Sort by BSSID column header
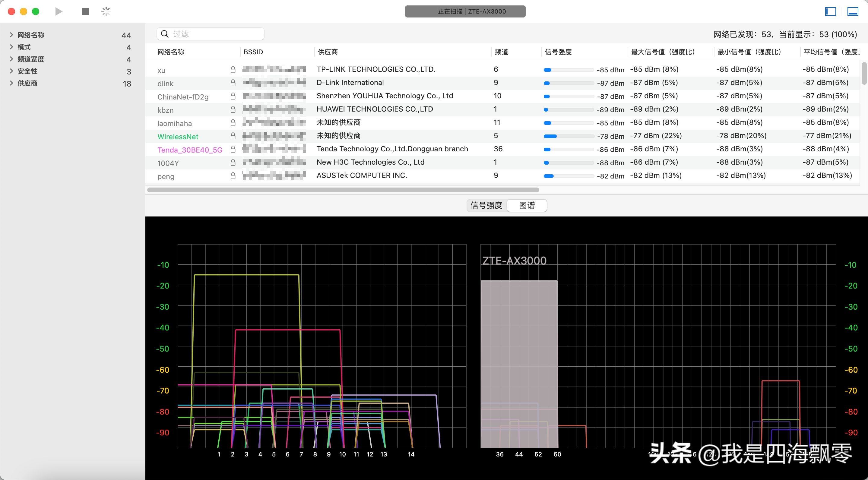Viewport: 868px width, 480px height. coord(253,52)
